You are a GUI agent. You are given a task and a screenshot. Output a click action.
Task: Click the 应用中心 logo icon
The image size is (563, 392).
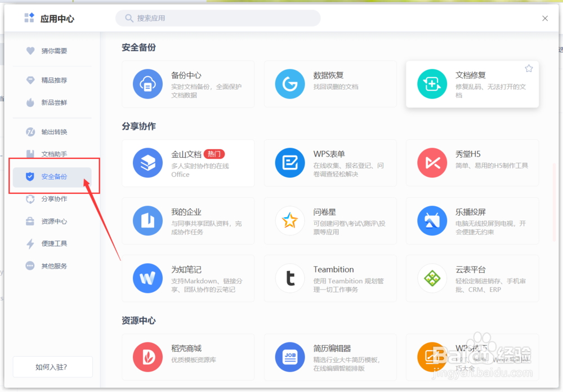pos(29,17)
